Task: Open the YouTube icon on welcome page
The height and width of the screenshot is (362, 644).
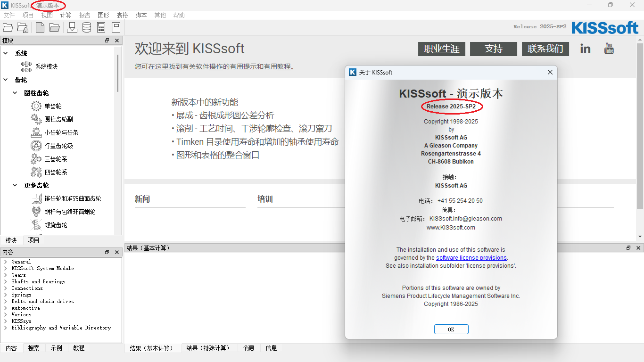Action: click(x=609, y=49)
